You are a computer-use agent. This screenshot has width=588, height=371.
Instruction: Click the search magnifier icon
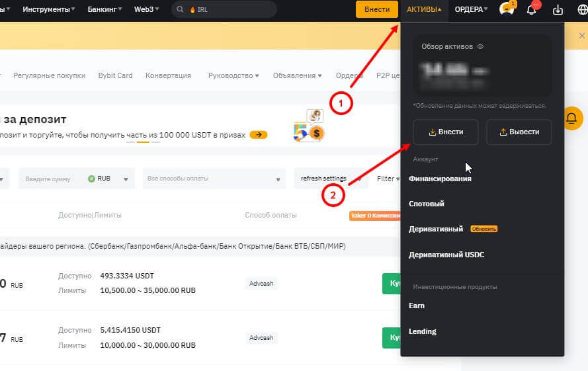180,9
